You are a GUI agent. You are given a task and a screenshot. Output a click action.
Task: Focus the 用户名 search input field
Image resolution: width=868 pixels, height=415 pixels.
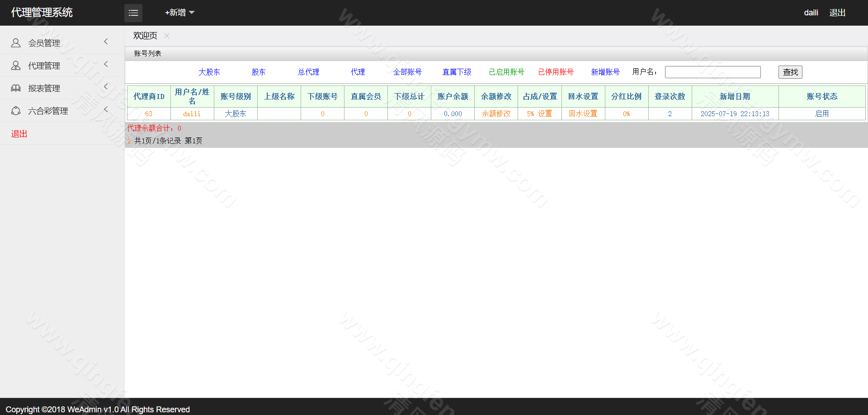tap(712, 72)
